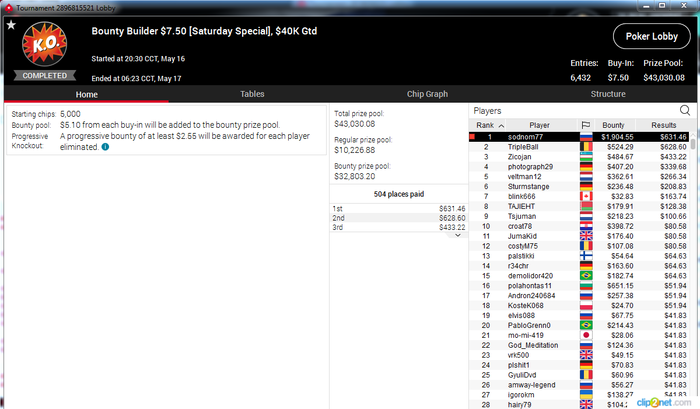The image size is (700, 409).
Task: Click Japan flag next to mo-mi-419
Action: click(586, 335)
